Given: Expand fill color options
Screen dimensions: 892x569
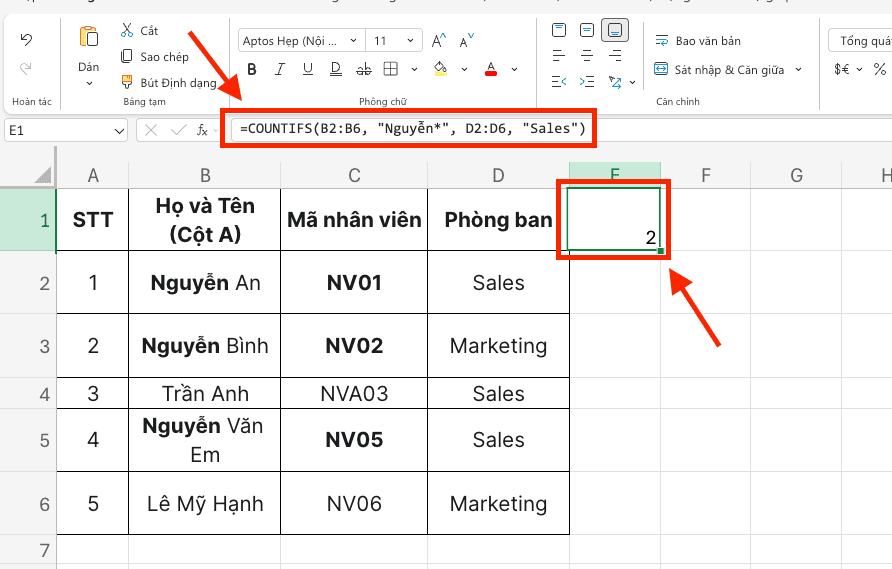Looking at the screenshot, I should [x=464, y=69].
